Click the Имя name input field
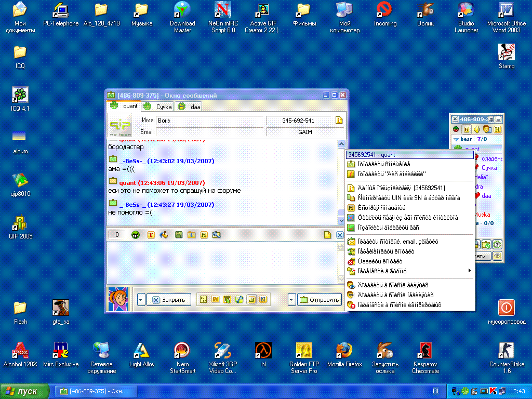Image resolution: width=532 pixels, height=399 pixels. point(209,121)
